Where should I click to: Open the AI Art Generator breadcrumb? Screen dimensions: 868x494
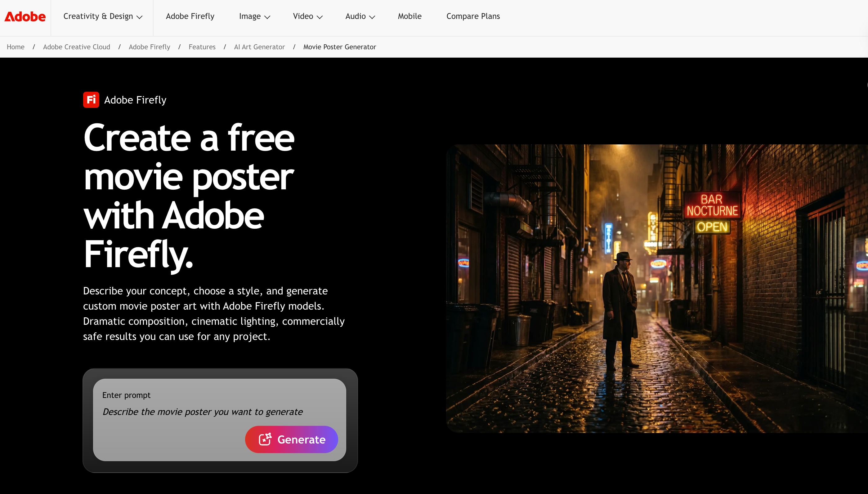pos(259,47)
